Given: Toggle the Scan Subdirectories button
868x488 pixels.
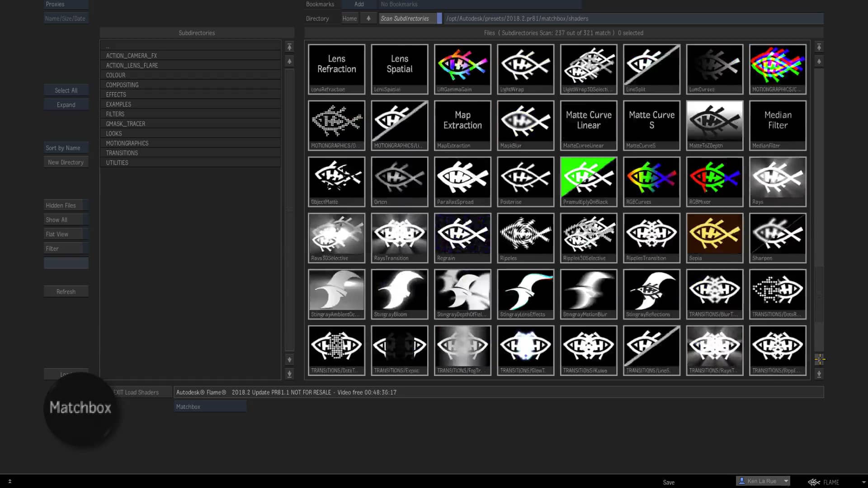Looking at the screenshot, I should [x=410, y=19].
